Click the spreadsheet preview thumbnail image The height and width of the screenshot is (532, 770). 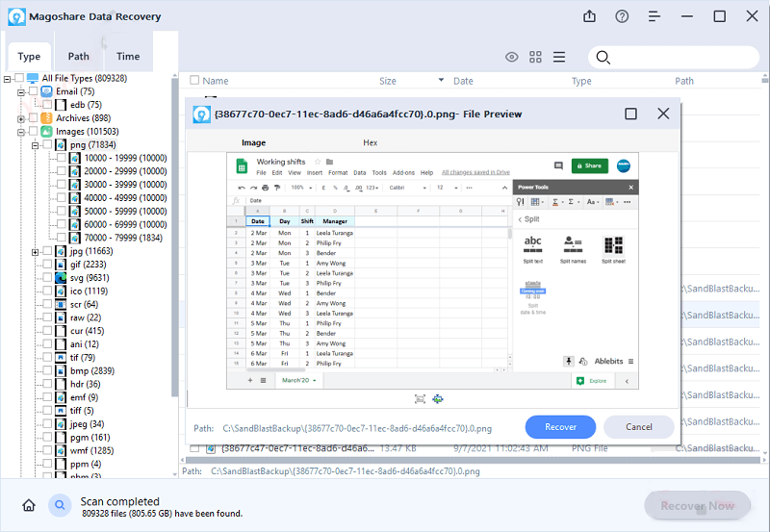pos(432,271)
